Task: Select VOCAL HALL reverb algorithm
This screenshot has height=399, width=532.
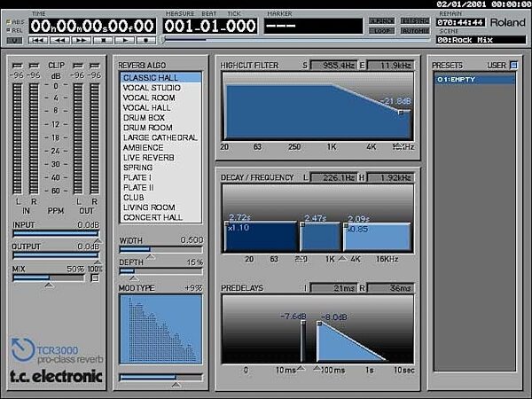Action: coord(160,107)
